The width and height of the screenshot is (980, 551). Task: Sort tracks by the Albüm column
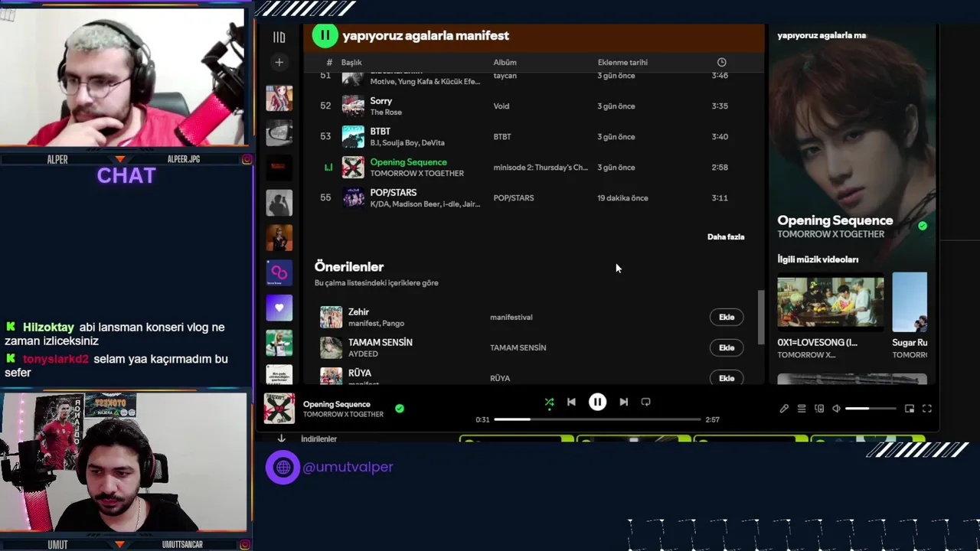(505, 62)
